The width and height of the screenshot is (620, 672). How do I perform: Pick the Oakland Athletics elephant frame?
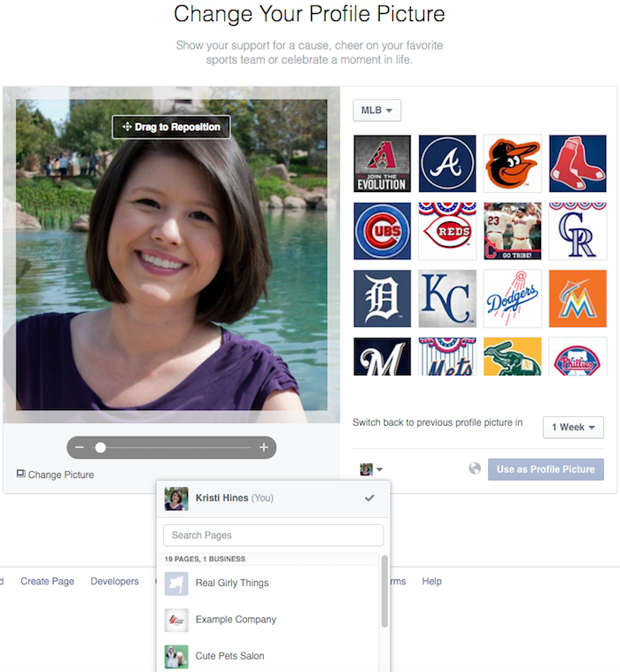512,357
